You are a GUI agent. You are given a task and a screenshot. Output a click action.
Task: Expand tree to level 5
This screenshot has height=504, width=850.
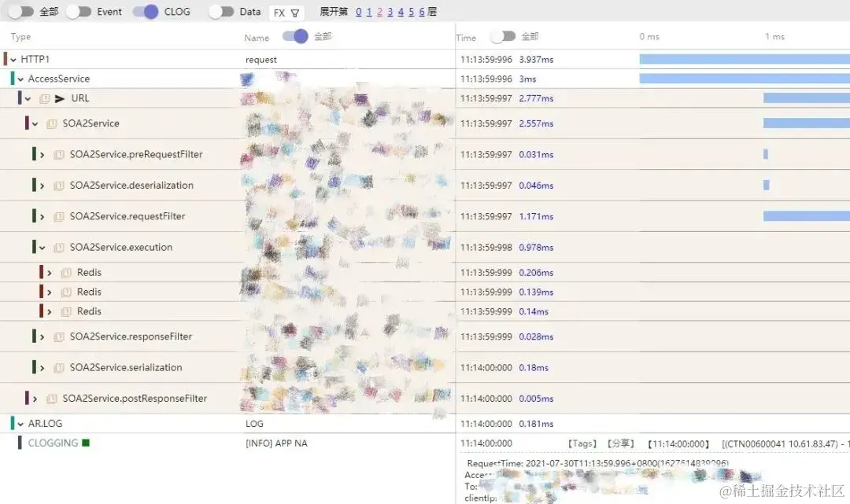(x=412, y=11)
